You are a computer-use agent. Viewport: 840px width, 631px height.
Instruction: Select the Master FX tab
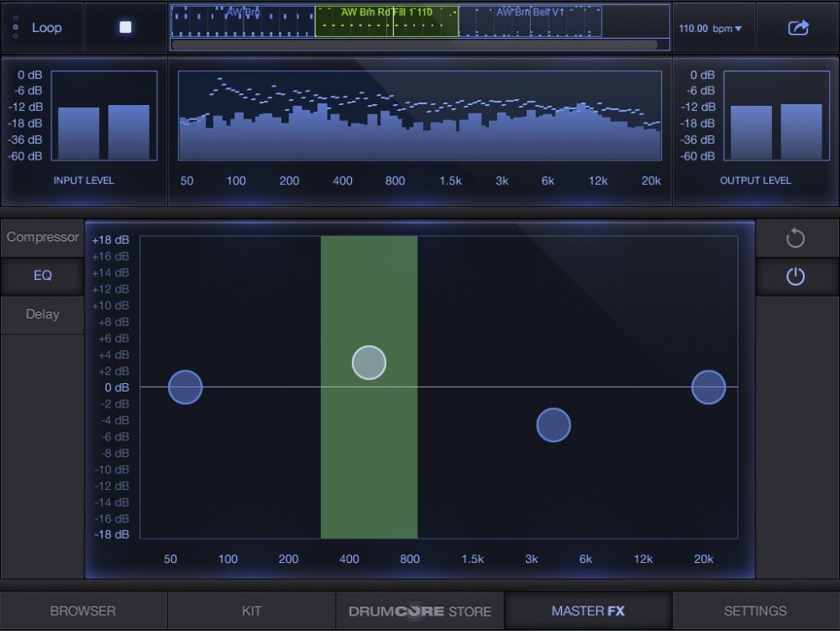pos(588,611)
